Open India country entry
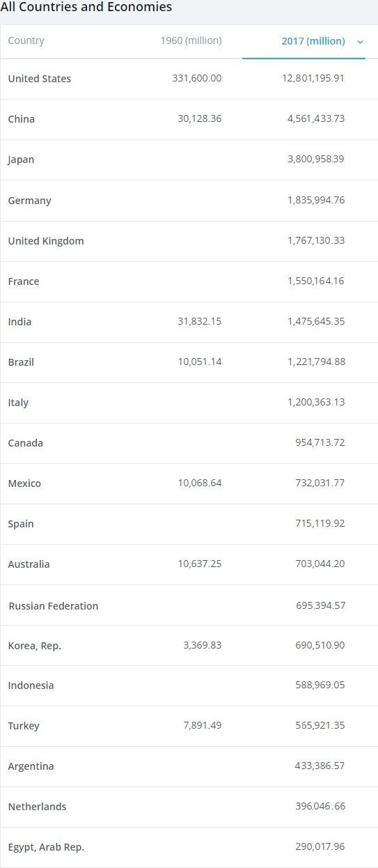The image size is (378, 868). [19, 322]
